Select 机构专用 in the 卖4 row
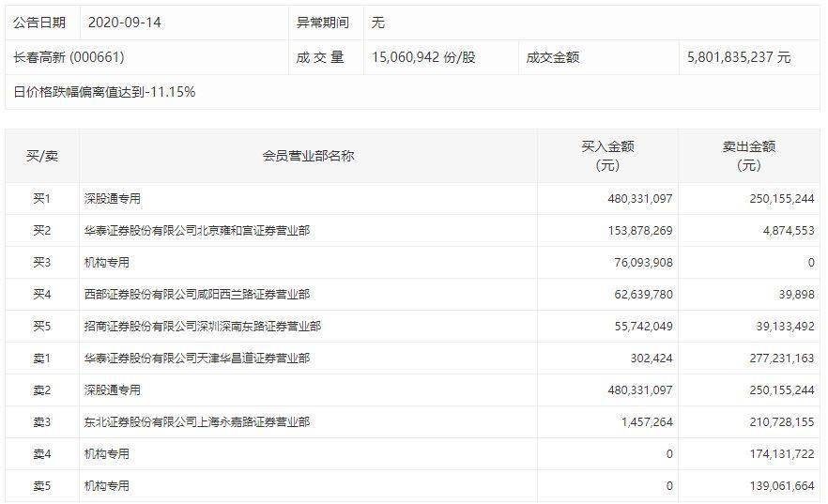The height and width of the screenshot is (504, 828). [107, 454]
